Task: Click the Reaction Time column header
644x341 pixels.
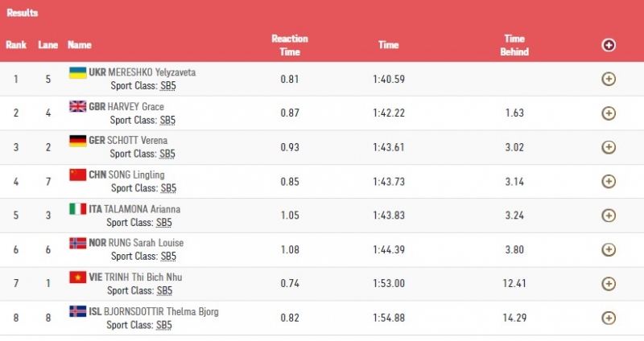Action: tap(289, 45)
